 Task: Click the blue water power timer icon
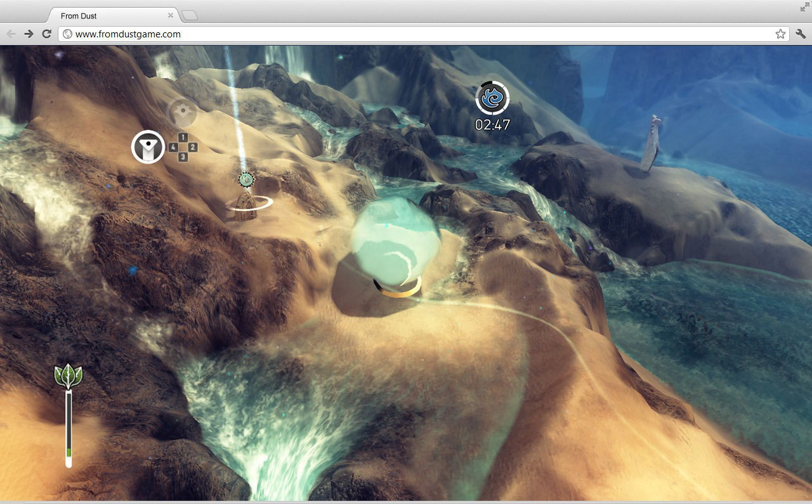492,98
